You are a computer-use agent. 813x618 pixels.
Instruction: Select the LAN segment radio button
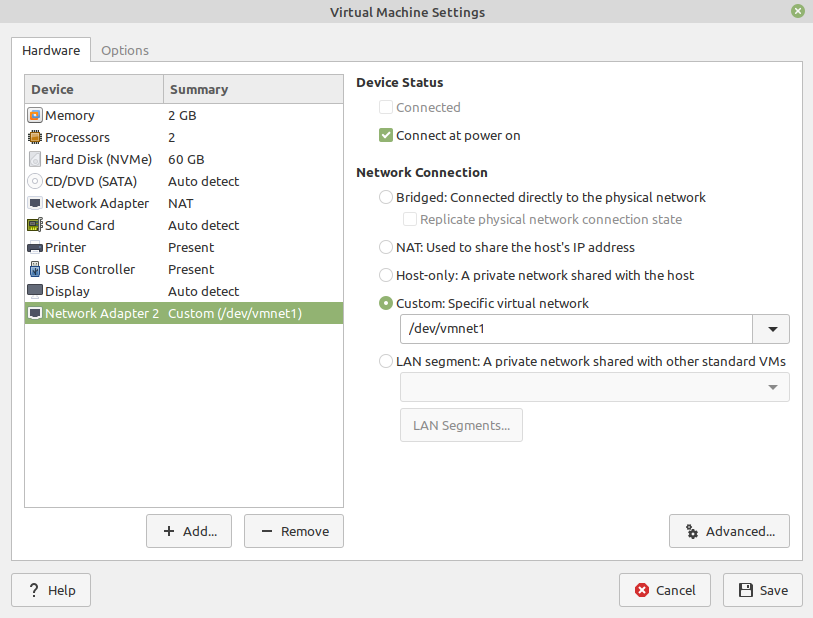[x=386, y=362]
